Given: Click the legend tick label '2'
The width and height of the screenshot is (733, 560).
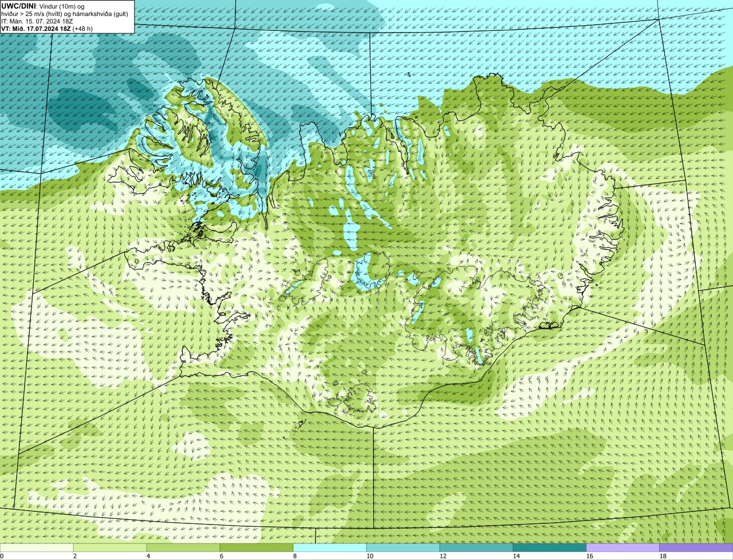Looking at the screenshot, I should tap(75, 556).
